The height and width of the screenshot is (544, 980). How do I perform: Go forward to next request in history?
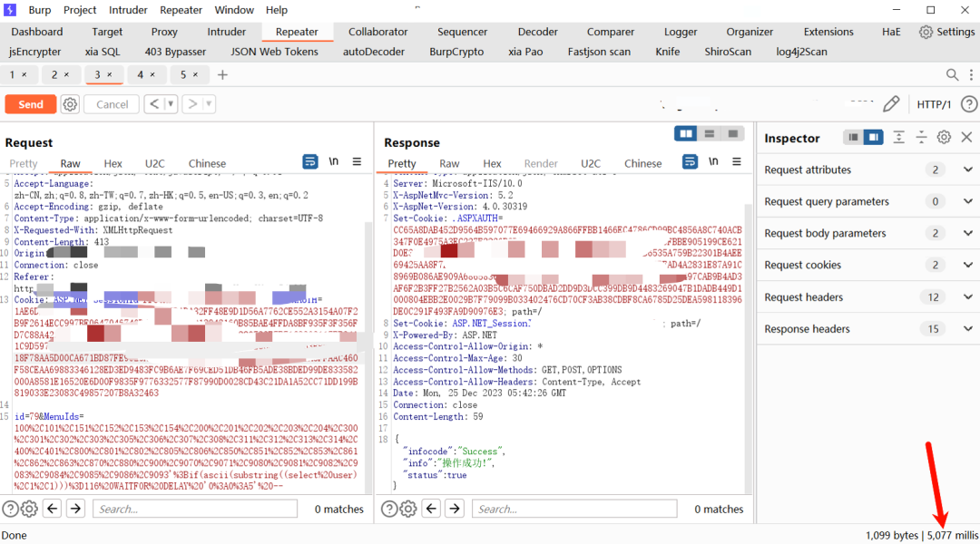tap(192, 104)
